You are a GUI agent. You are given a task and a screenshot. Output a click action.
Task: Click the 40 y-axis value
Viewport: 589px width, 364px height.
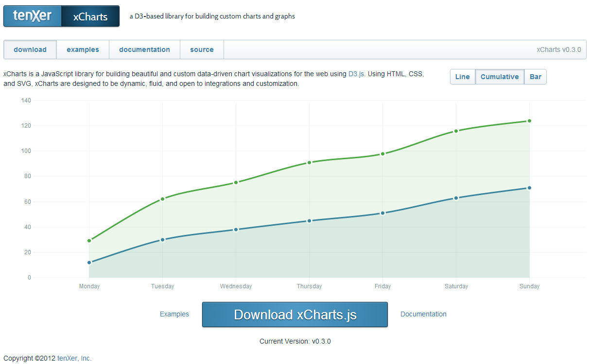click(28, 227)
